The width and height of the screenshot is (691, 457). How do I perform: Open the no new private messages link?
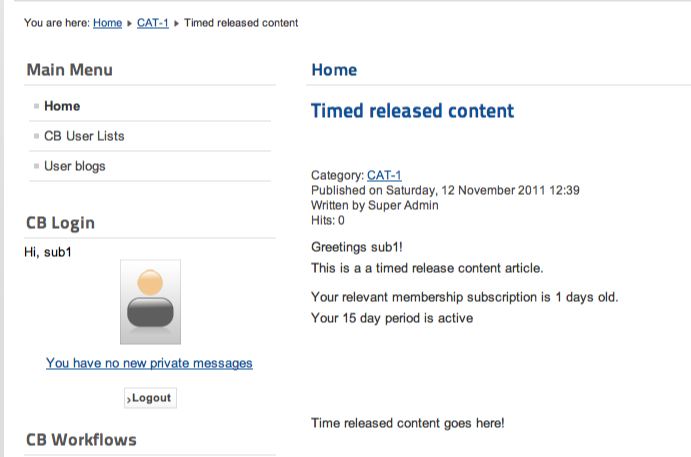tap(149, 363)
